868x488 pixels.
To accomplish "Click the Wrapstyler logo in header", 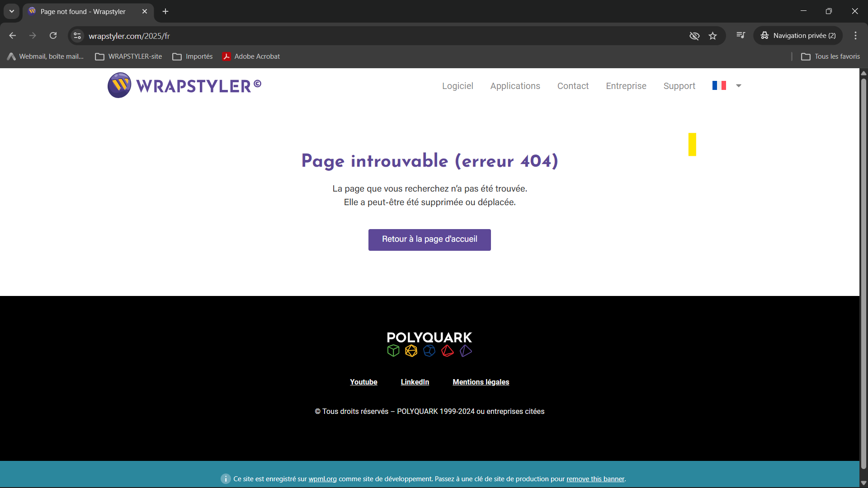I will point(184,85).
